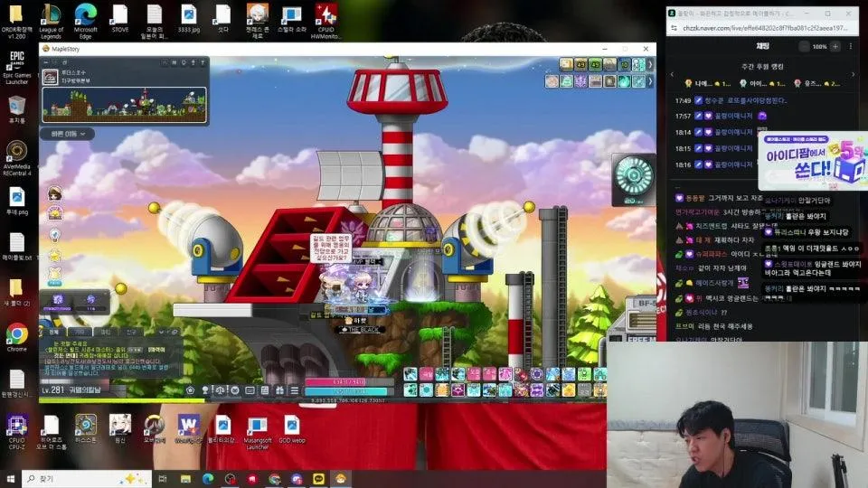
Task: Open the Chrome desktop shortcut icon
Action: pyautogui.click(x=17, y=337)
